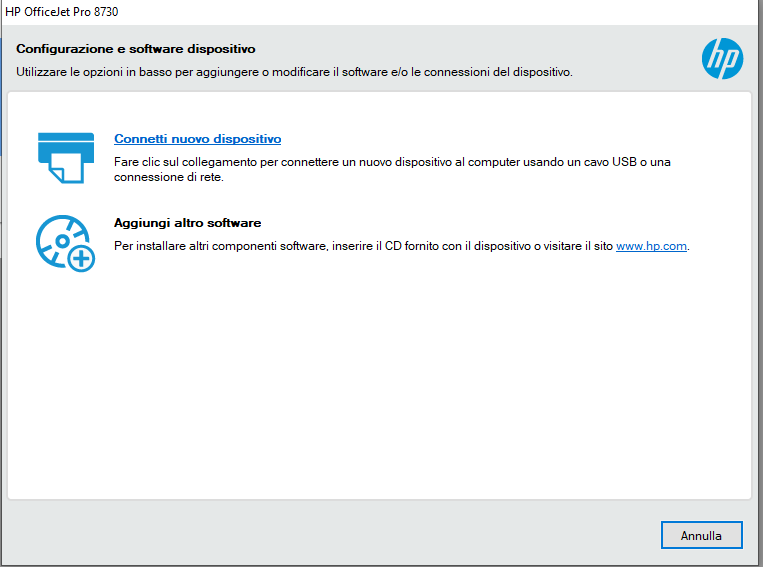Click the Per installare altri componenti text
The image size is (763, 567).
(401, 246)
